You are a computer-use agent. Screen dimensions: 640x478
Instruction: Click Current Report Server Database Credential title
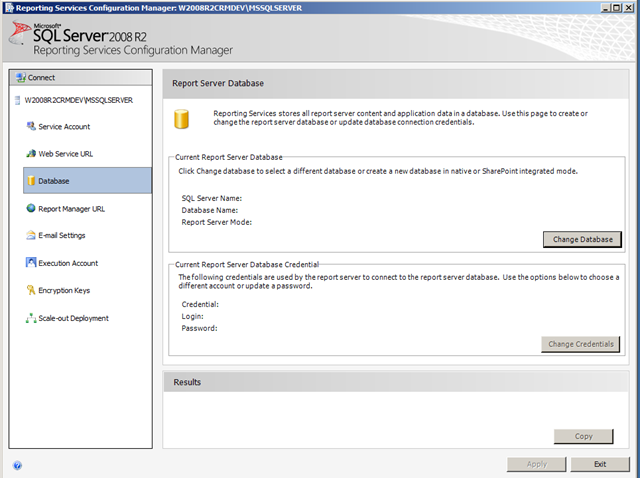[x=247, y=265]
